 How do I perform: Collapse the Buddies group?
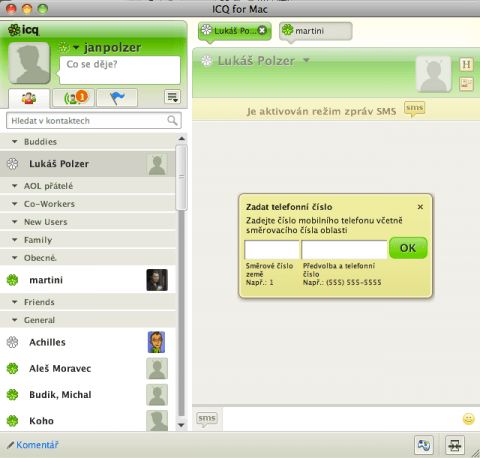14,142
